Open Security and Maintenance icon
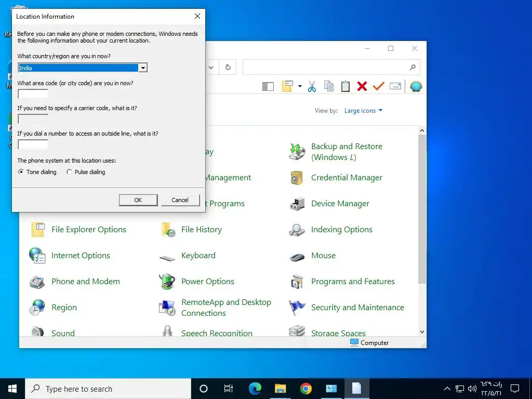 [297, 308]
